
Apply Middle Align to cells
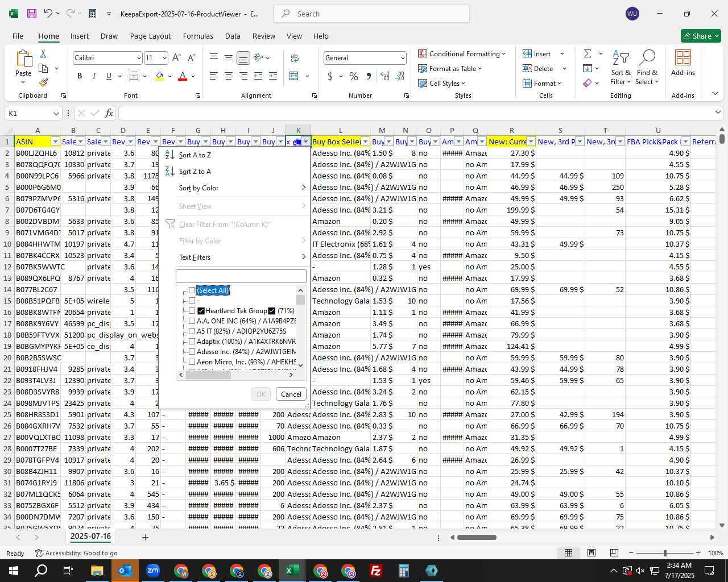[228, 57]
